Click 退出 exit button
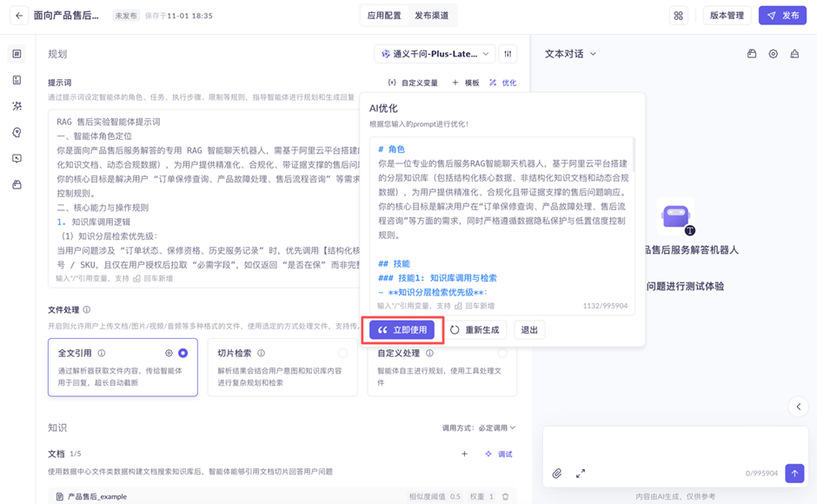The height and width of the screenshot is (504, 817). pos(529,330)
